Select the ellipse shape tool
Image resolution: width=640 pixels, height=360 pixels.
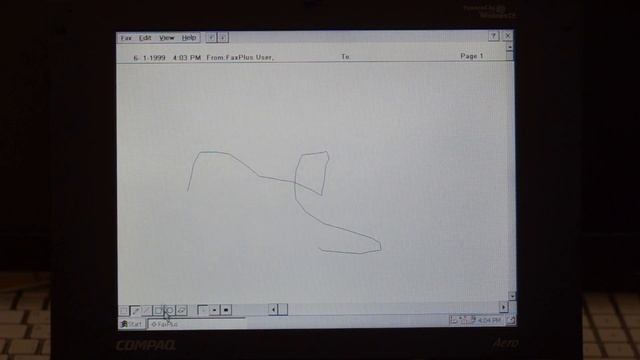click(170, 311)
